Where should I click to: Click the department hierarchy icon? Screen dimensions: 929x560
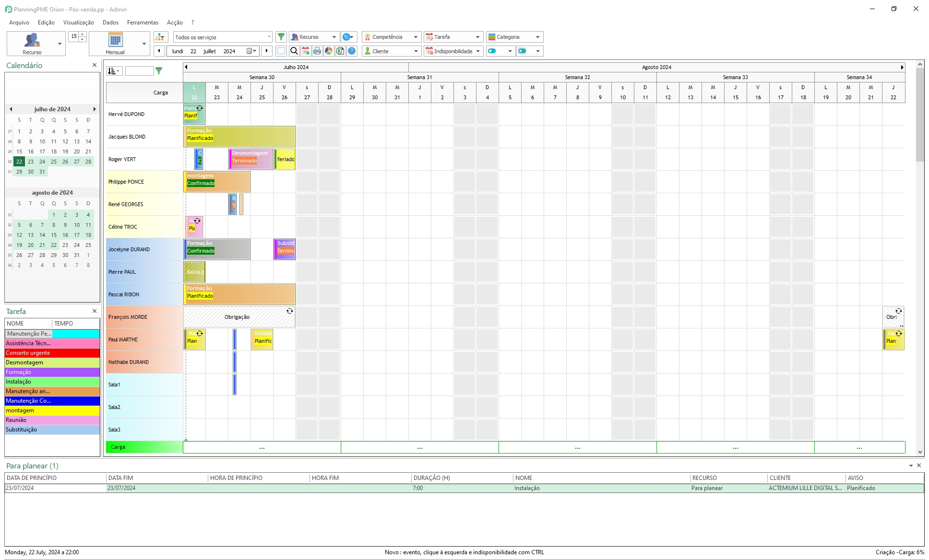point(160,37)
